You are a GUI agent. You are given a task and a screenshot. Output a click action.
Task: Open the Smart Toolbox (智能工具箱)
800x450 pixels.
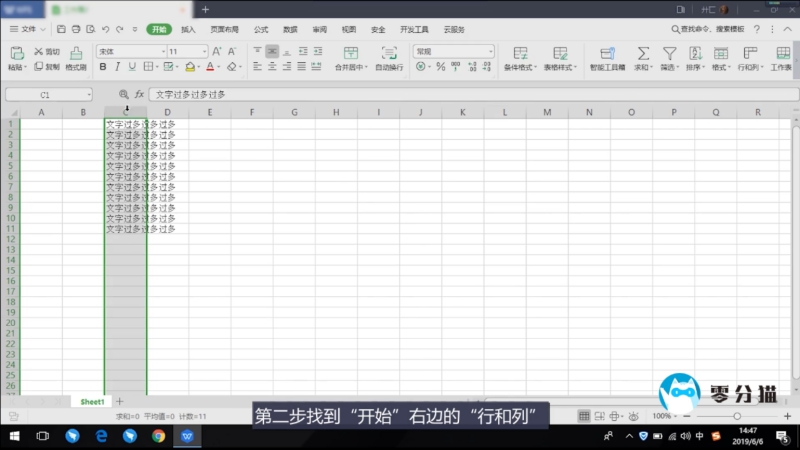coord(607,58)
